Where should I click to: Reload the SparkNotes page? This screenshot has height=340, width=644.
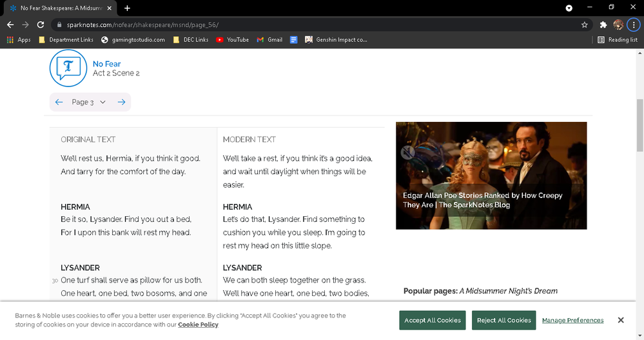point(40,25)
